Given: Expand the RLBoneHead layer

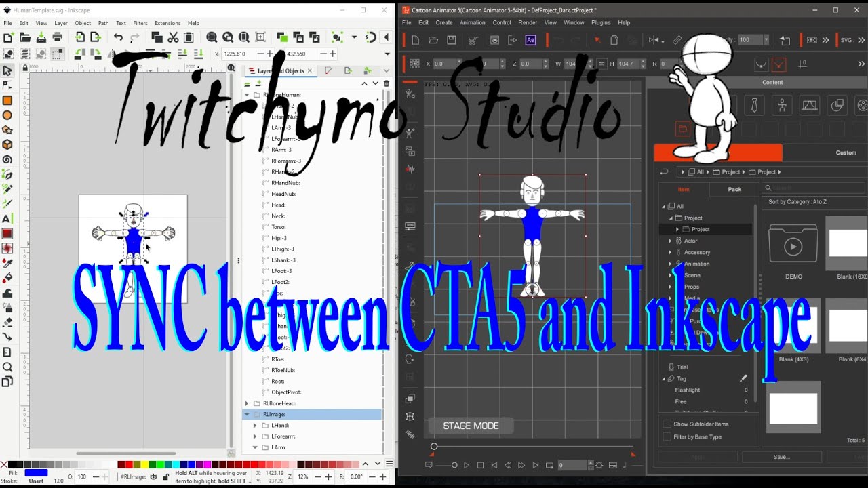Looking at the screenshot, I should coord(248,403).
